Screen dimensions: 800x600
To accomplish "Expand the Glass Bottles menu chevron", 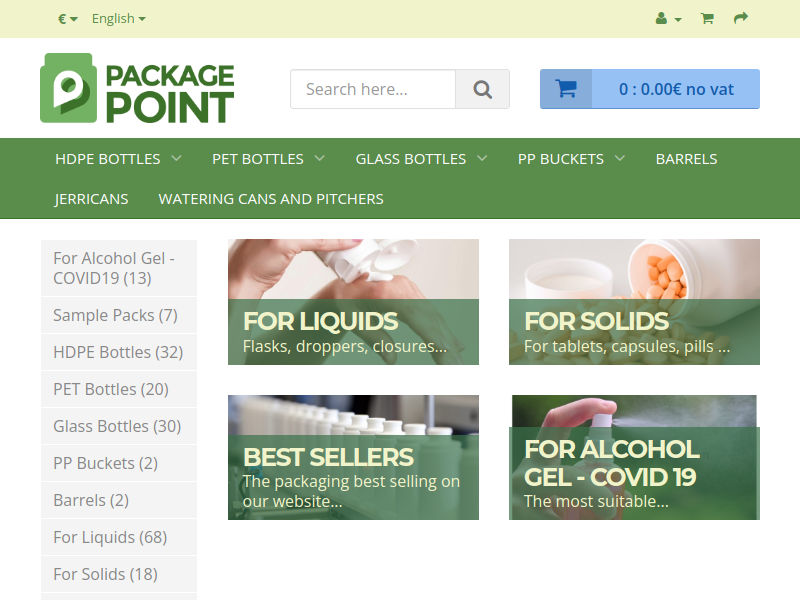I will (482, 158).
